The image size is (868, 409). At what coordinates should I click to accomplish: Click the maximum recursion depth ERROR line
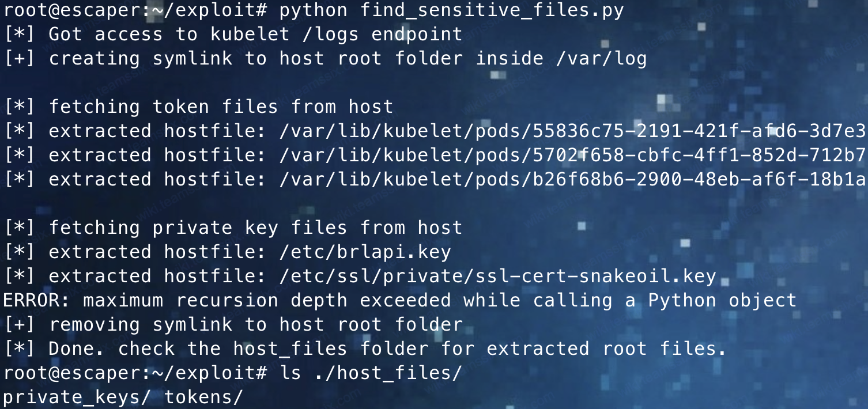399,300
